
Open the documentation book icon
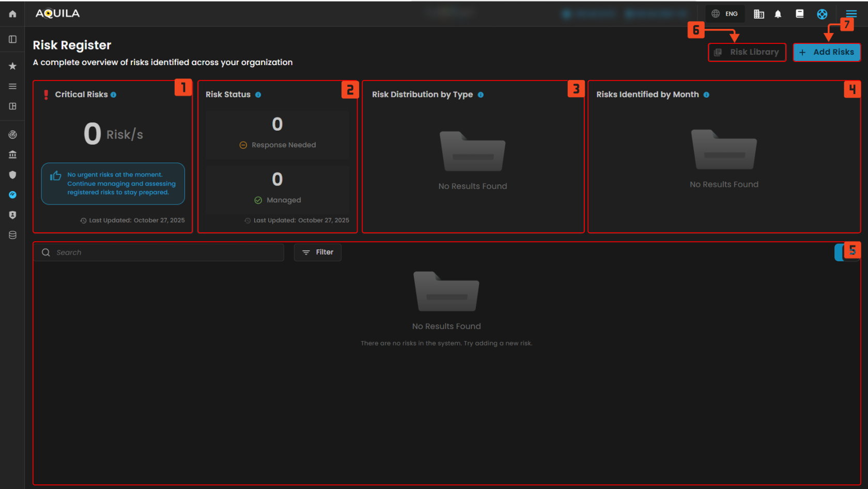click(x=799, y=14)
